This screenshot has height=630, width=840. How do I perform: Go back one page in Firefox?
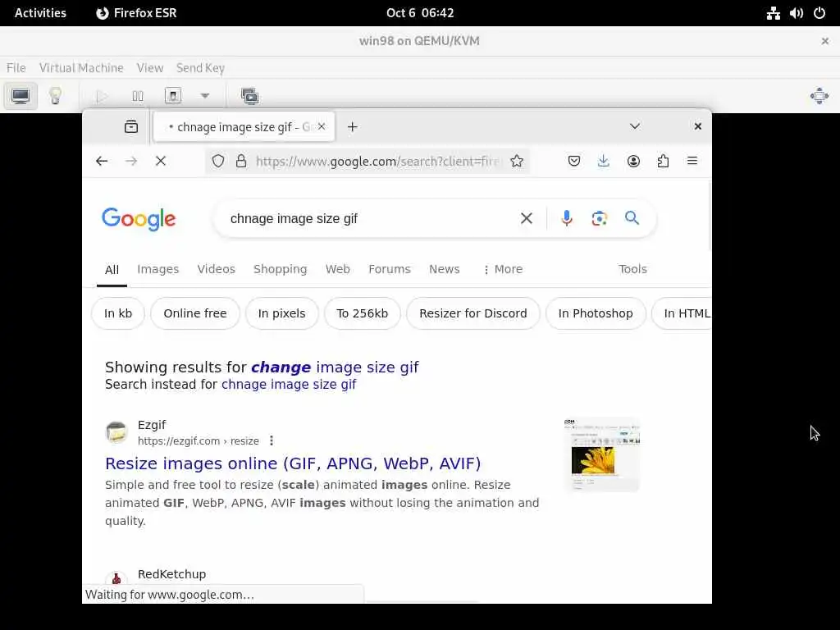[x=102, y=161]
